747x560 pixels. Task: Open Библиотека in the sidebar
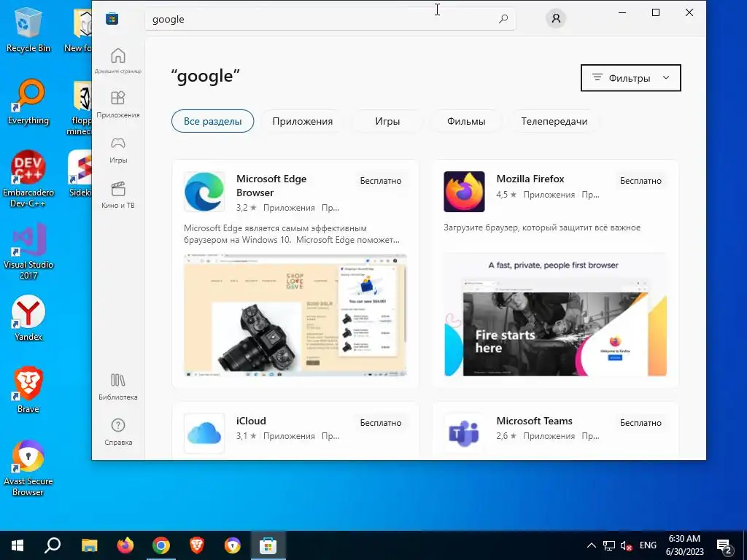pyautogui.click(x=117, y=386)
